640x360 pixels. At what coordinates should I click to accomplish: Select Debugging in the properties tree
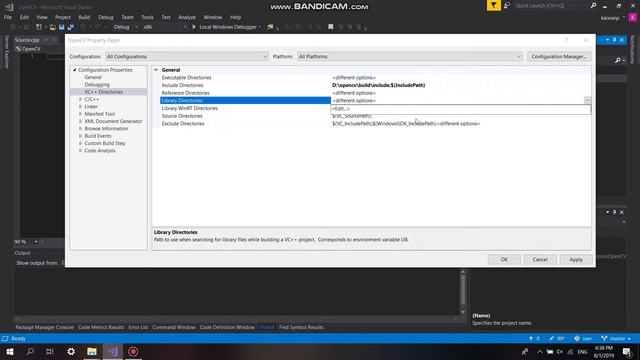[x=97, y=84]
